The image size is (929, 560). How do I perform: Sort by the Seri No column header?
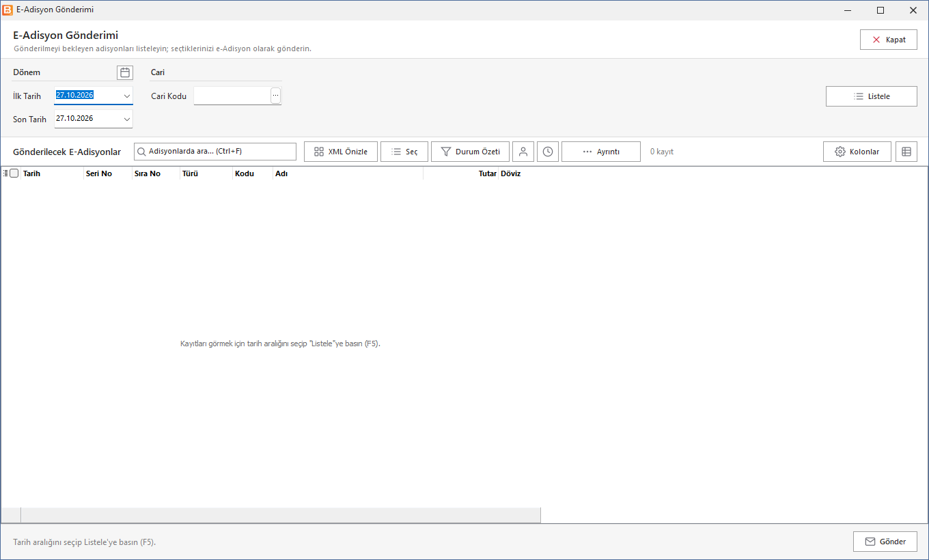pyautogui.click(x=108, y=173)
